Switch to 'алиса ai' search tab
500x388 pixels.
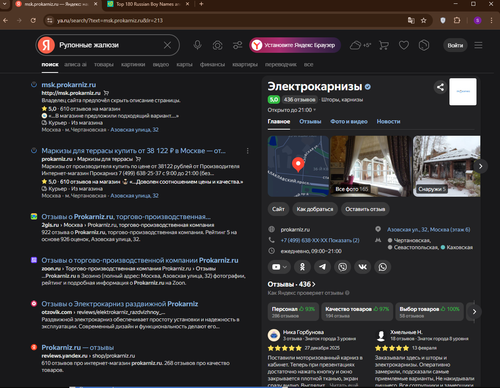pyautogui.click(x=75, y=65)
